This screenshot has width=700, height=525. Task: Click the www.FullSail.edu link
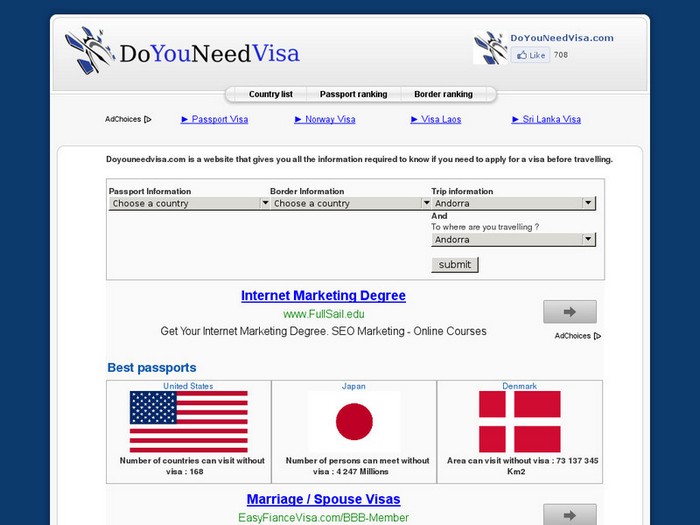click(x=324, y=314)
